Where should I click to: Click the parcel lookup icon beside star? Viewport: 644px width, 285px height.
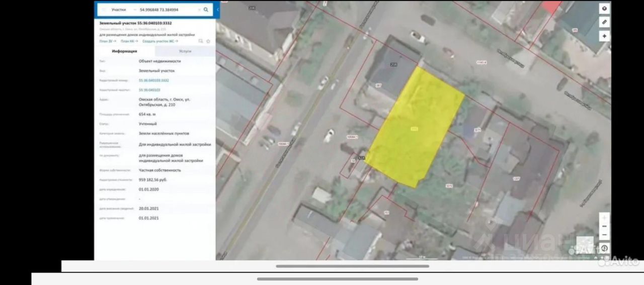(x=201, y=41)
